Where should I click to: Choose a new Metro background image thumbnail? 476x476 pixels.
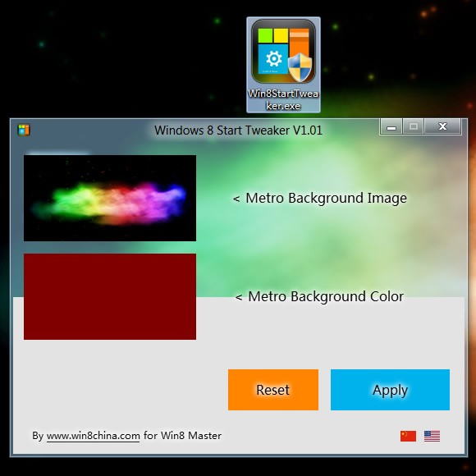pyautogui.click(x=110, y=198)
